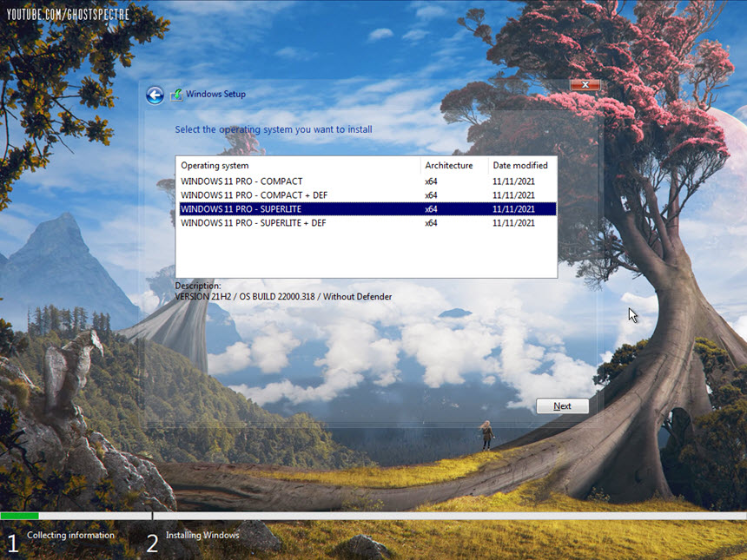Select WINDOWS 11 PRO - SUPERLITE entry
The image size is (747, 560).
367,209
